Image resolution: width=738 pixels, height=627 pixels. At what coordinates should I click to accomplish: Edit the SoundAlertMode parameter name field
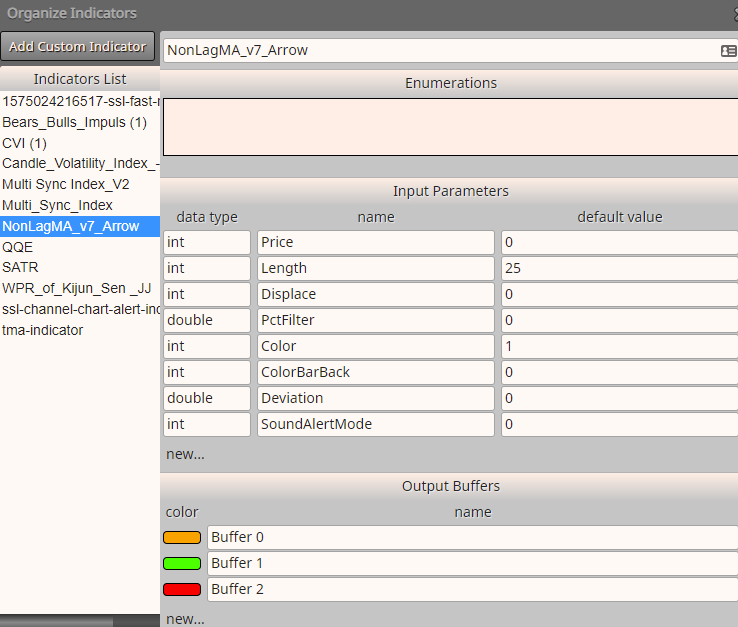[x=376, y=424]
